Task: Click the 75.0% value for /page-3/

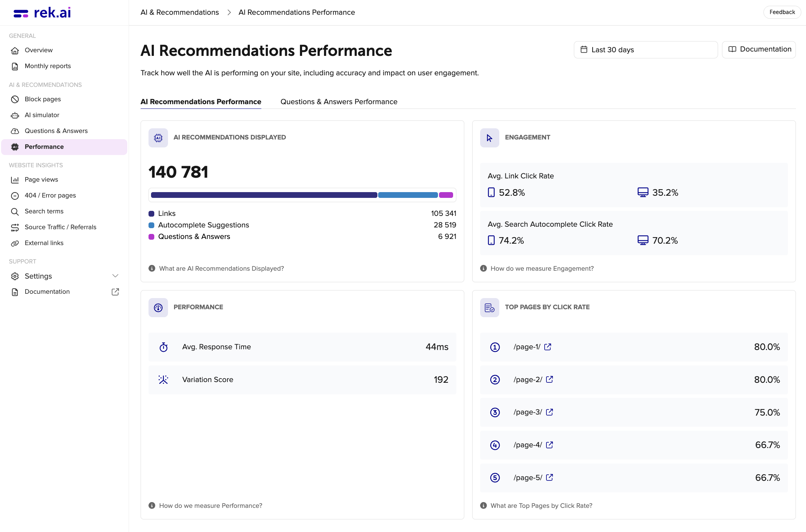Action: coord(767,412)
